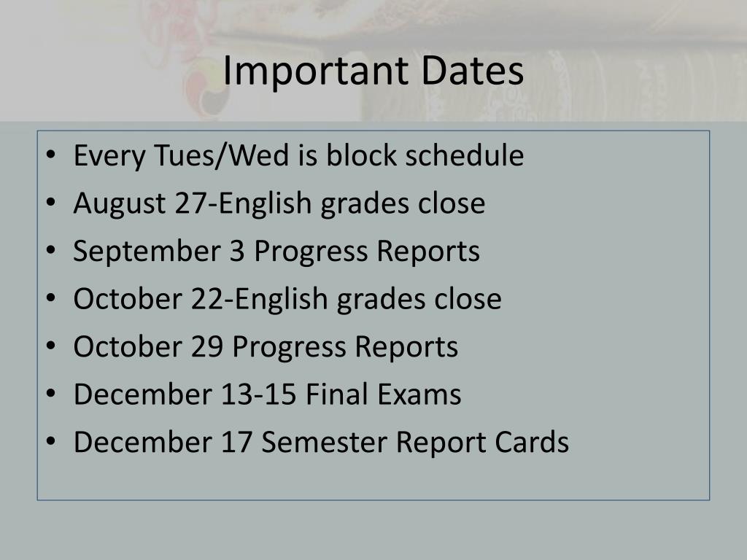The width and height of the screenshot is (747, 560).
Task: Click the bullet before August 27
Action: 50,203
